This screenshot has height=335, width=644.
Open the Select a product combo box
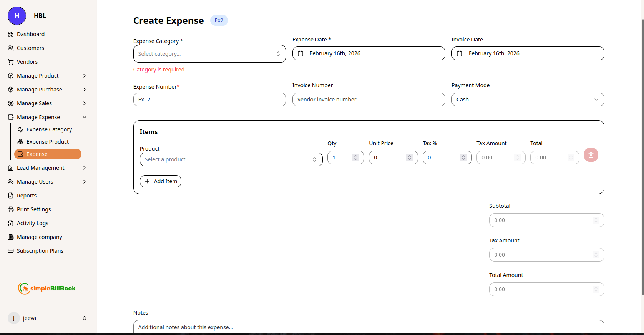[231, 159]
